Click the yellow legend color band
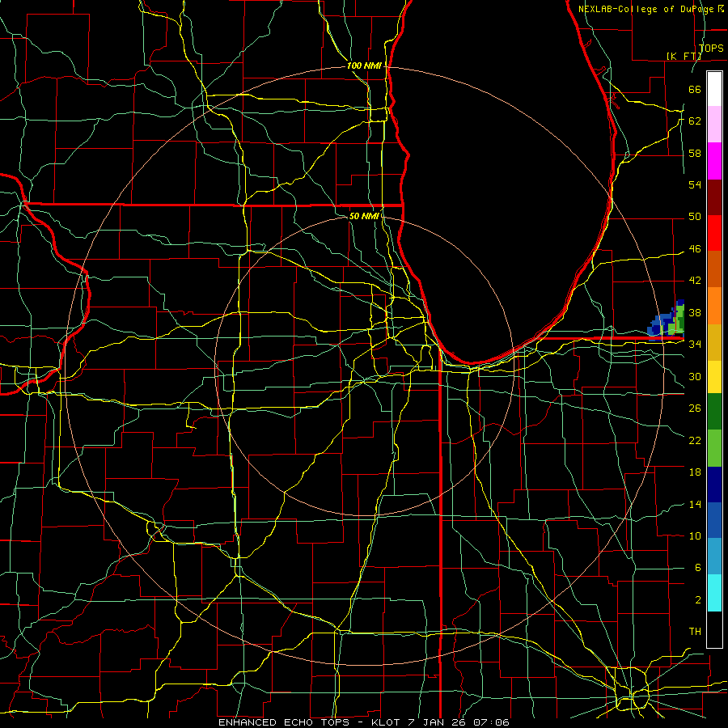728x728 pixels. 714,376
